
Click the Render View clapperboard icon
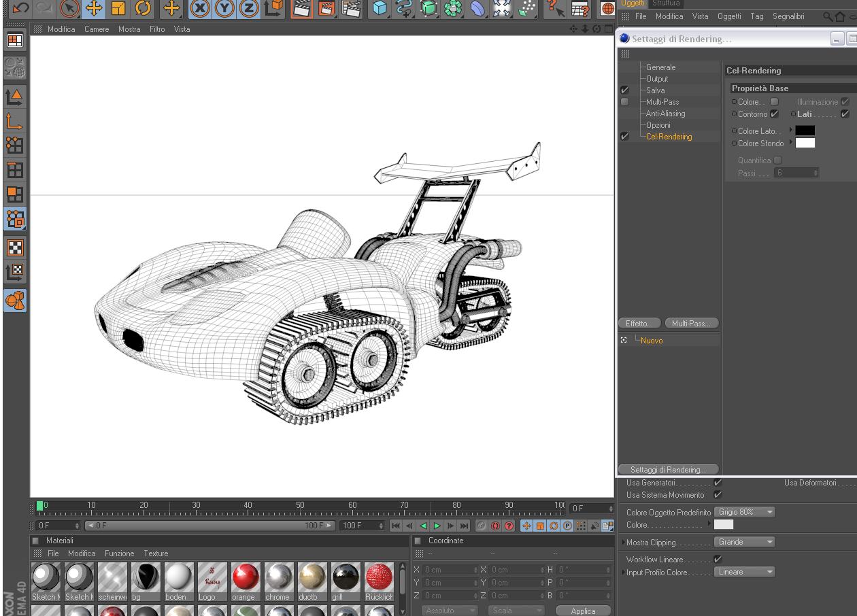[301, 8]
